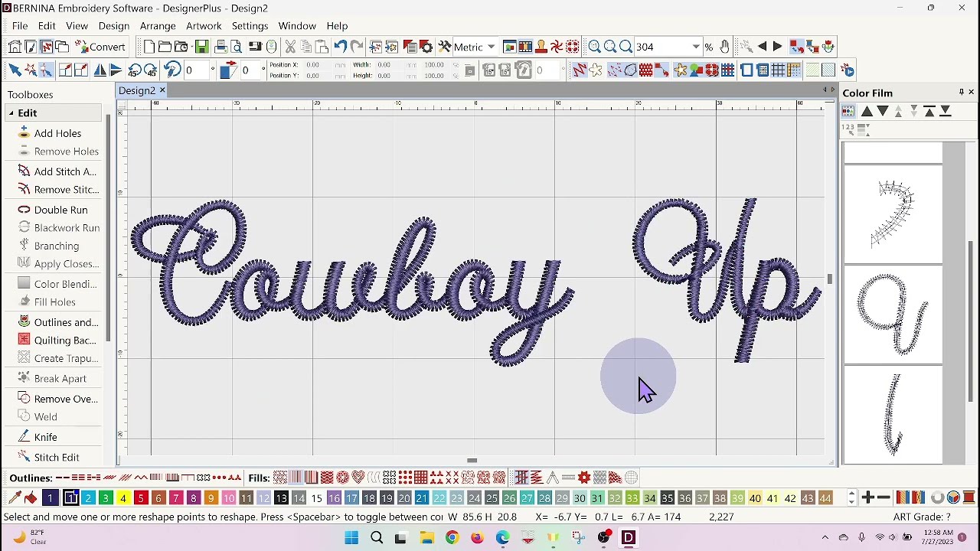Click the grey Redo arrow

point(356,47)
